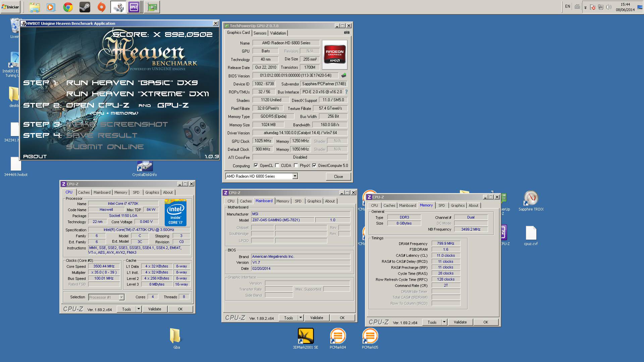Click the EN language indicator
644x362 pixels.
568,6
